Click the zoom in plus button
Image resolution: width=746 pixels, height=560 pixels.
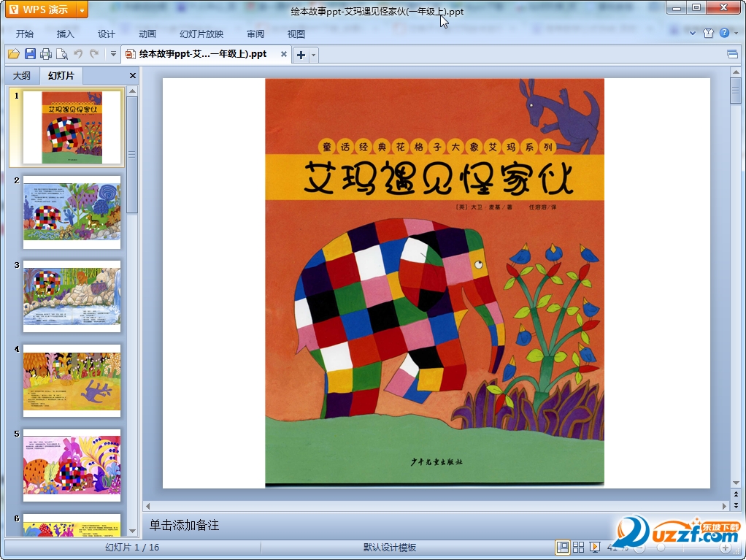pyautogui.click(x=726, y=548)
